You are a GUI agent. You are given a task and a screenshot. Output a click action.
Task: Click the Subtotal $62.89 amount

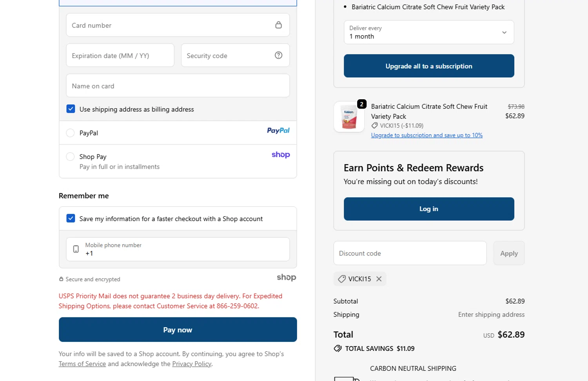[x=515, y=301]
